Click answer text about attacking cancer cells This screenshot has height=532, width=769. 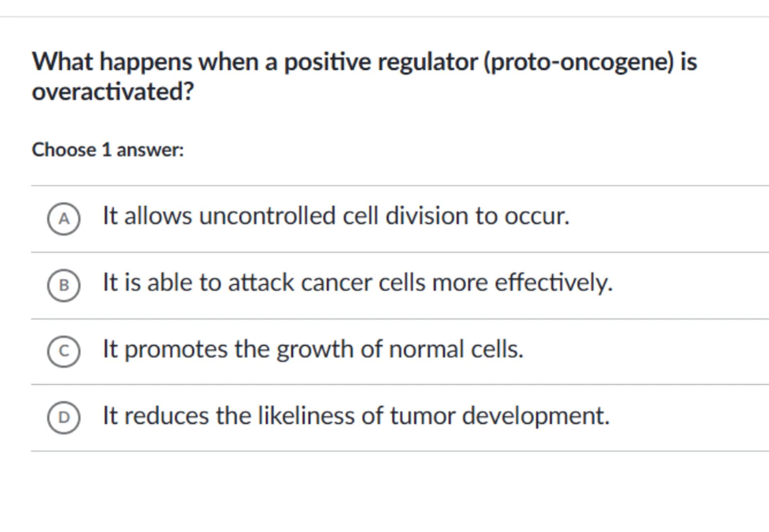click(x=357, y=282)
